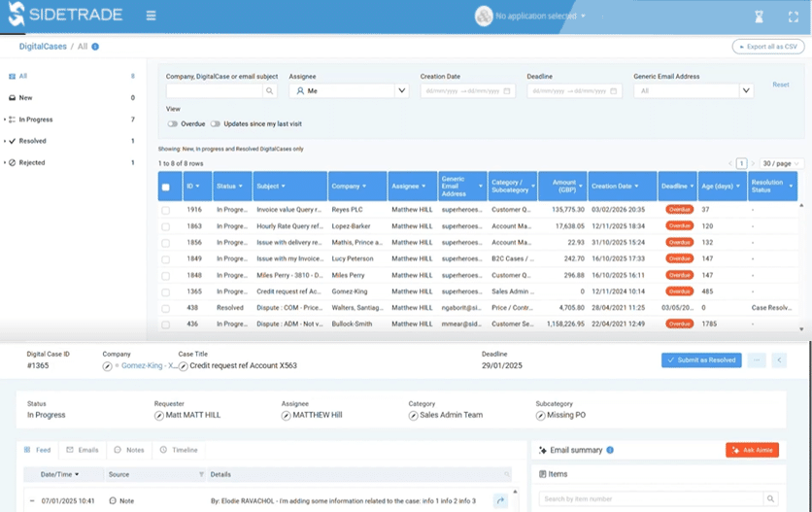Image resolution: width=812 pixels, height=512 pixels.
Task: Sort by Date/Time column in feed
Action: click(x=59, y=475)
